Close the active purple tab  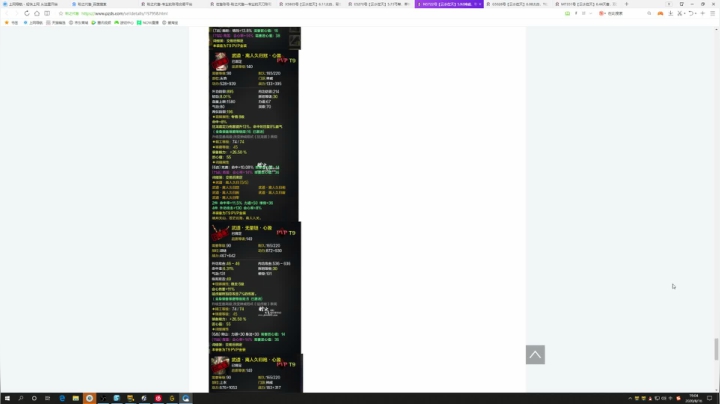480,4
